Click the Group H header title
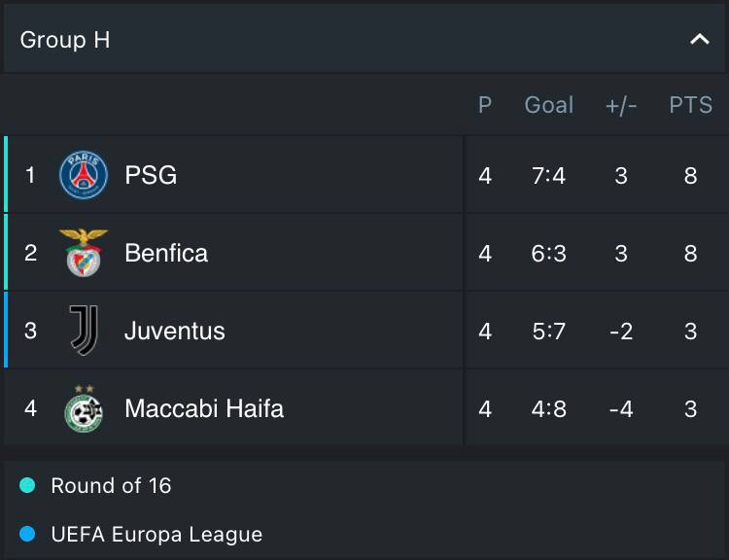This screenshot has height=560, width=729. coord(65,40)
